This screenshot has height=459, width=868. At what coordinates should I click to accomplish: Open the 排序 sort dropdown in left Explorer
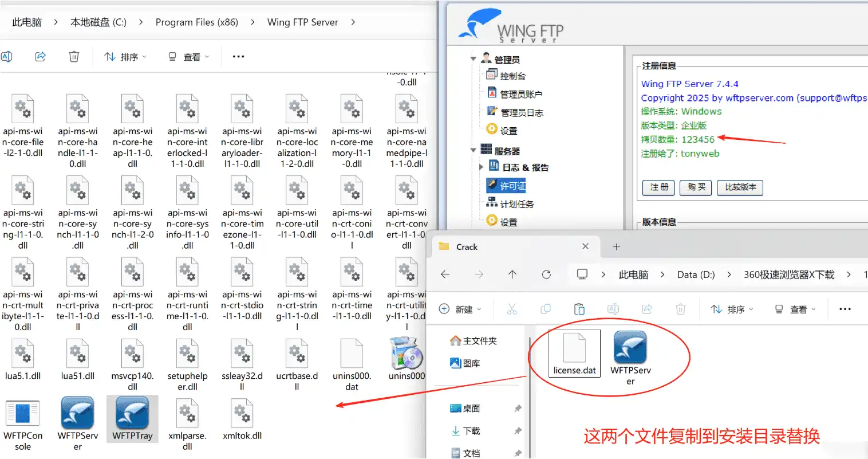(x=125, y=57)
